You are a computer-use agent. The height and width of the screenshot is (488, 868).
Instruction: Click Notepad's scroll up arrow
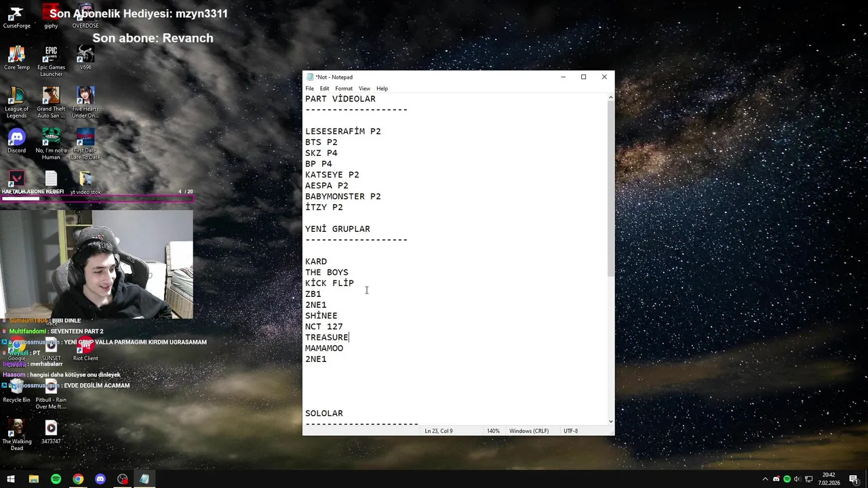point(610,98)
